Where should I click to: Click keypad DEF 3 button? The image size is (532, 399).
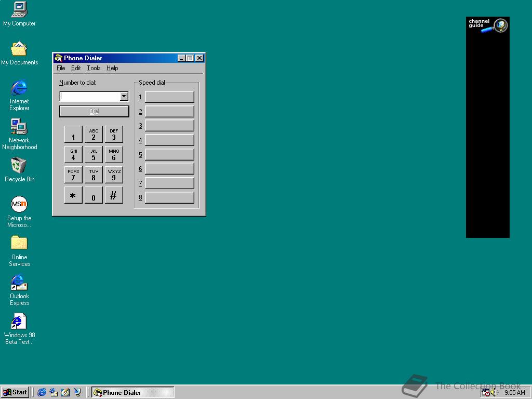[x=114, y=135]
